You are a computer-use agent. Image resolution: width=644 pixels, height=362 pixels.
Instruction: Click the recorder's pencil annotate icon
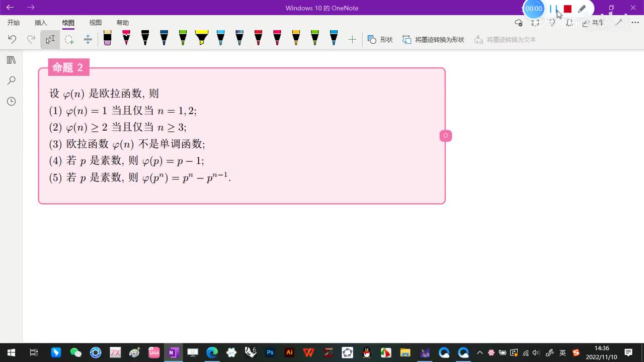click(582, 9)
